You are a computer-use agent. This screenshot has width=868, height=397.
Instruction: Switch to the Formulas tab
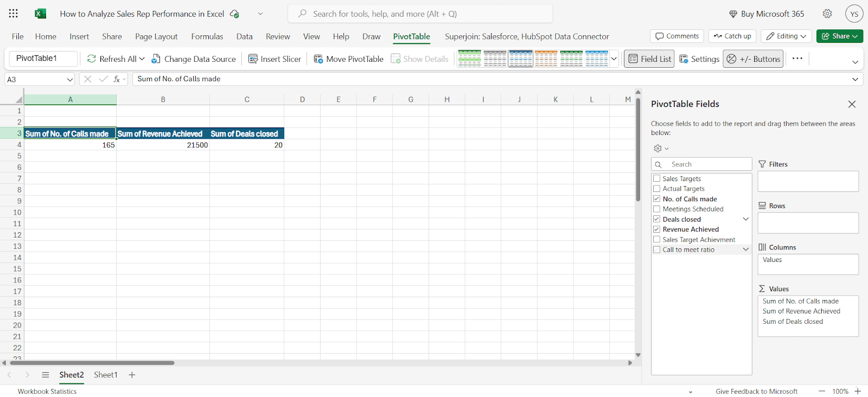(207, 36)
